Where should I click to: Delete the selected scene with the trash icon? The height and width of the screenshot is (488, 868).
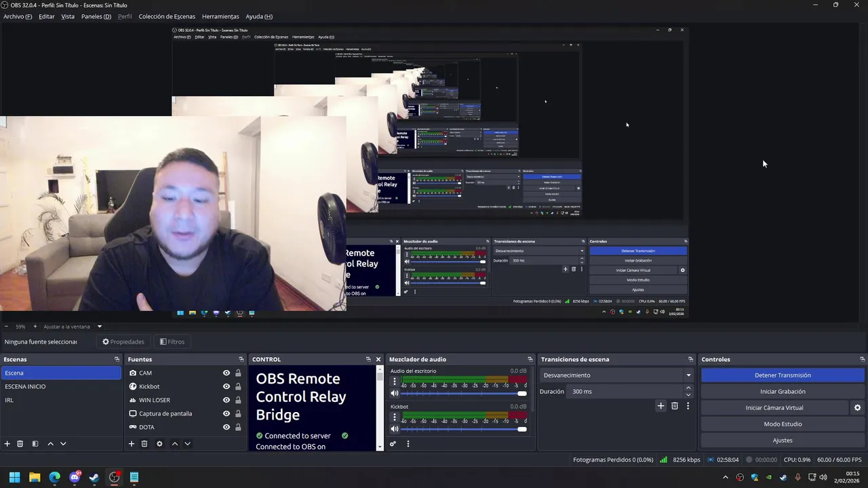tap(20, 444)
